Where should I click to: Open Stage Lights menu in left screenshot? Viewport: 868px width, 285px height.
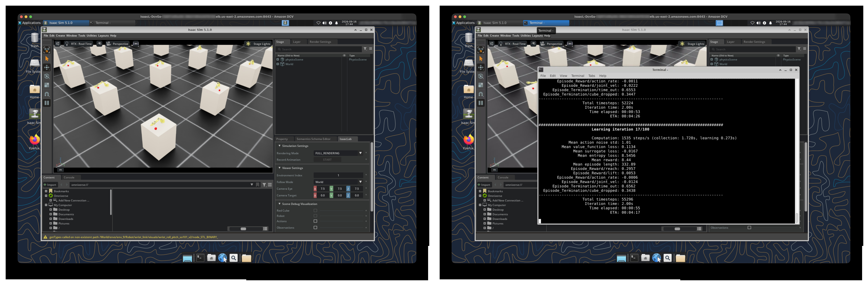(x=258, y=44)
